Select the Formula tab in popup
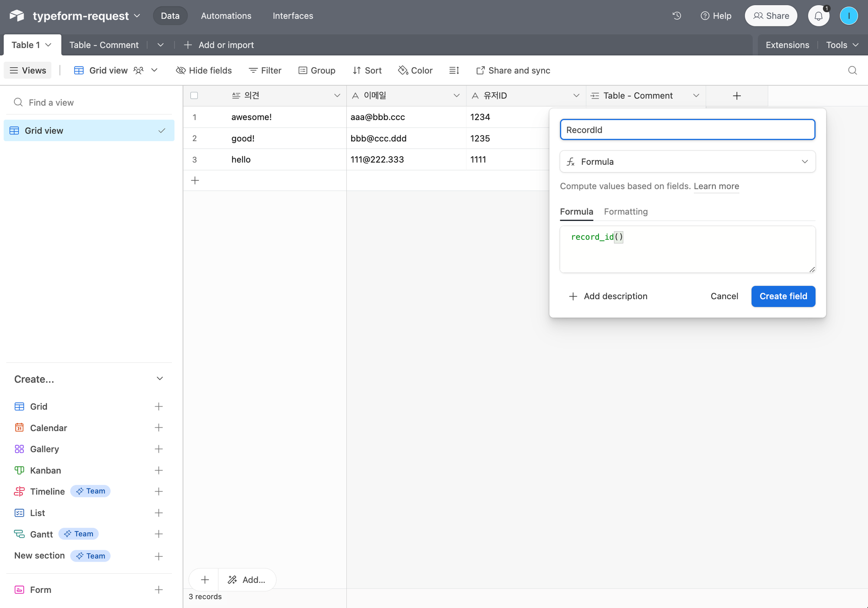 [576, 212]
